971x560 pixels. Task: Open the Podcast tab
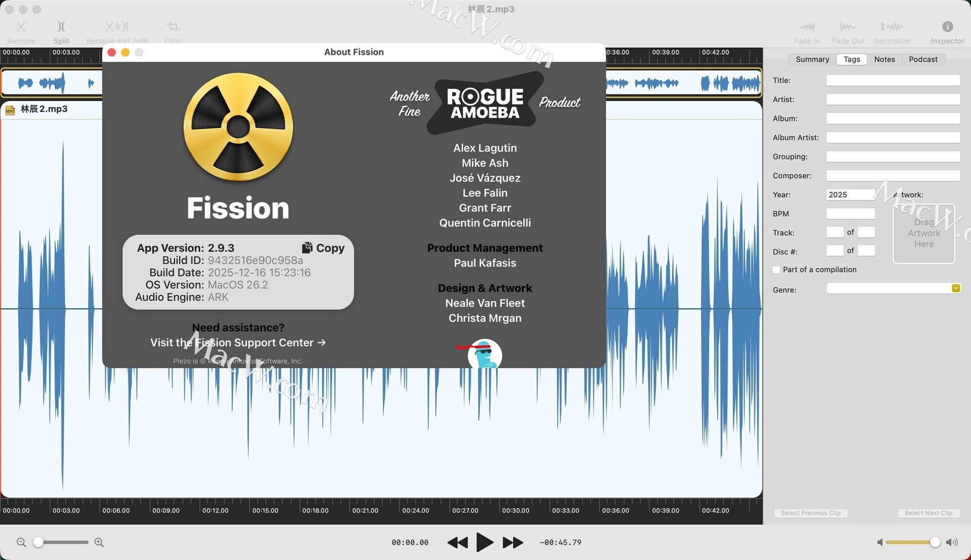pyautogui.click(x=923, y=59)
